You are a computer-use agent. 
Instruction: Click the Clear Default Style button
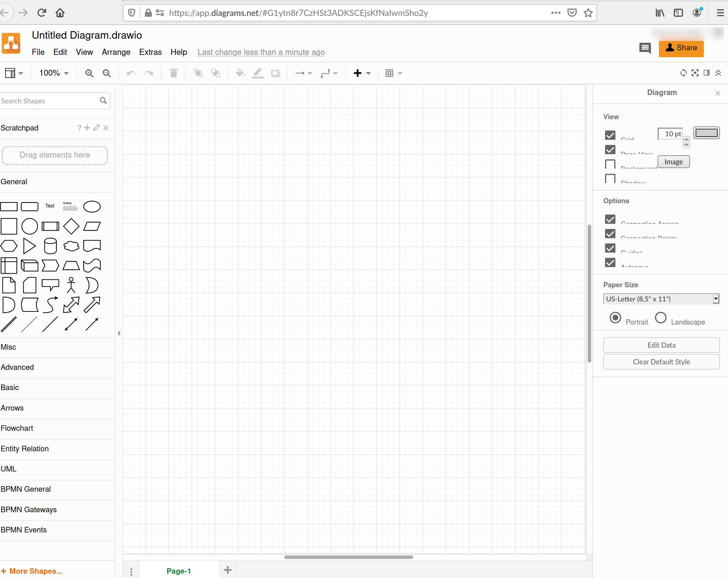tap(661, 362)
